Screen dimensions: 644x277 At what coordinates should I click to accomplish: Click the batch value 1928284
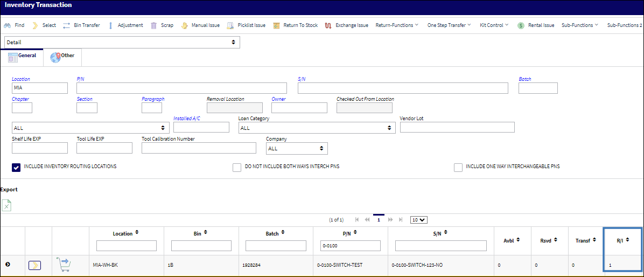tap(251, 266)
